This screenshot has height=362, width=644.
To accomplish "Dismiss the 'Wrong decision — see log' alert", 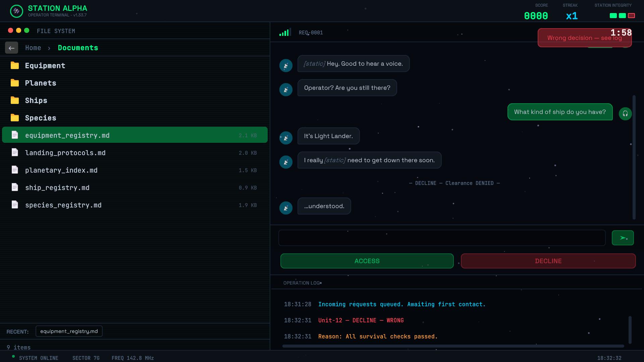I will click(x=584, y=38).
